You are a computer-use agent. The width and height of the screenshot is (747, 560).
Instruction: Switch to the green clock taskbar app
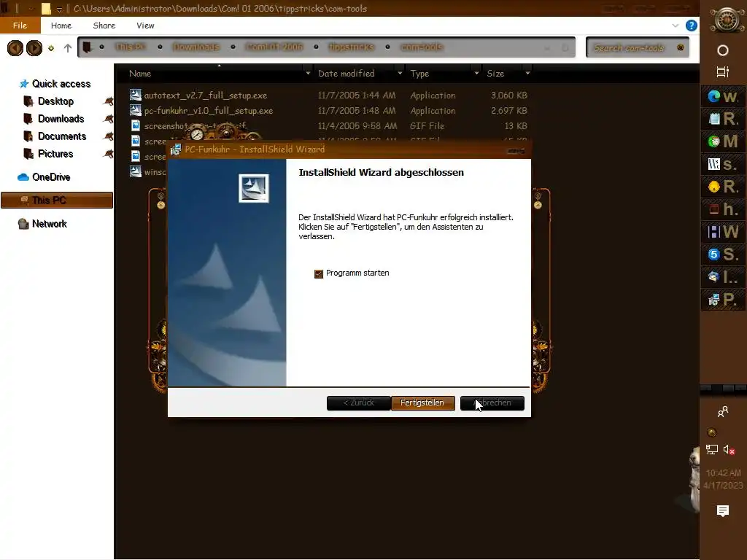coord(724,141)
